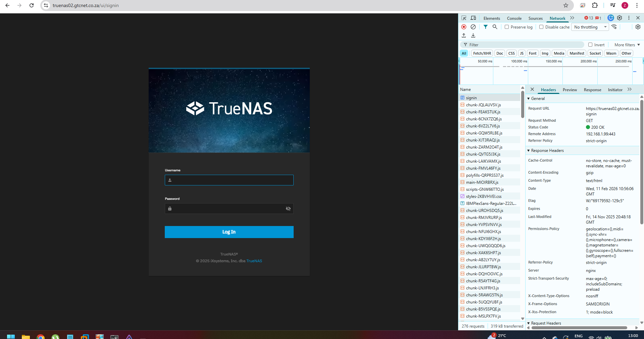Click the export HAR download icon
The image size is (644, 339).
coord(473,36)
